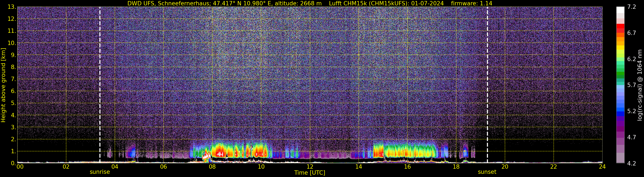
Task: Click height axis tick label '6.'
Action: tap(13, 91)
